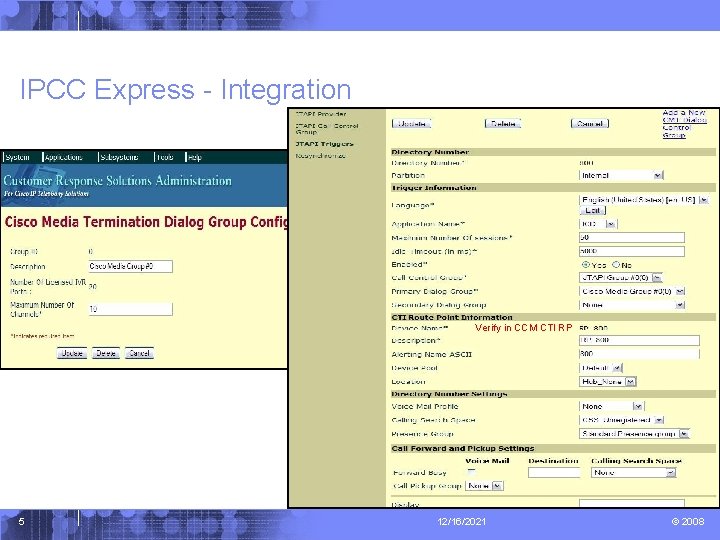Click Cancel in the Media Termination window
This screenshot has height=540, width=720.
[x=139, y=353]
